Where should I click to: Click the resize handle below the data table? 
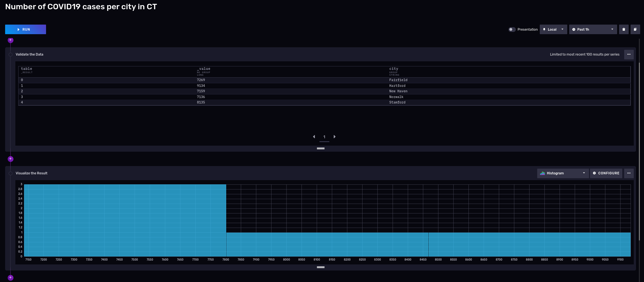[x=320, y=149]
